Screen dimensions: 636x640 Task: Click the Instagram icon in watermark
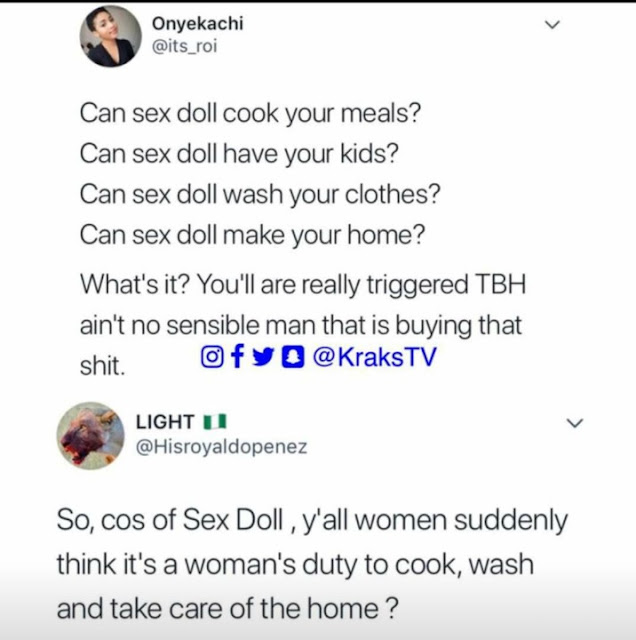[212, 357]
